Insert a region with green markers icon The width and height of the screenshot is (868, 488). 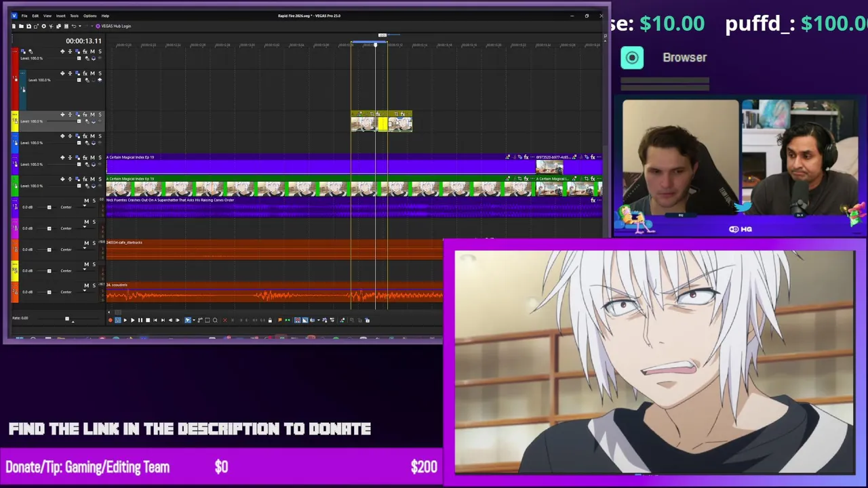pos(288,320)
